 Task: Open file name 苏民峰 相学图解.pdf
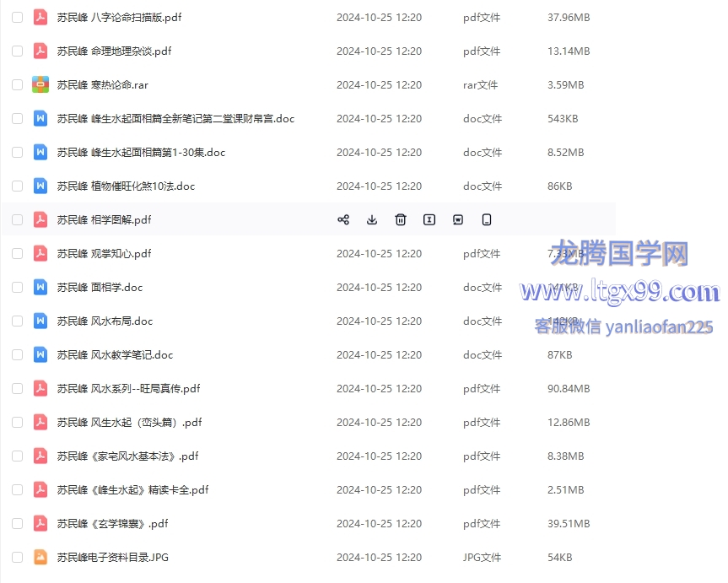click(104, 219)
